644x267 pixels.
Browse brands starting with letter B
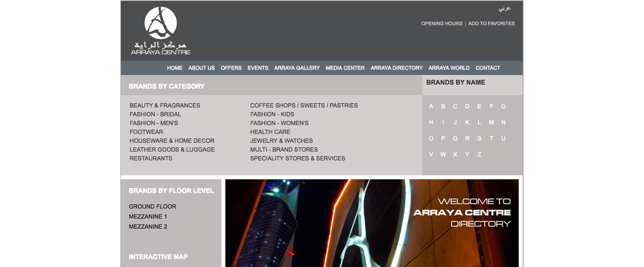tap(443, 106)
